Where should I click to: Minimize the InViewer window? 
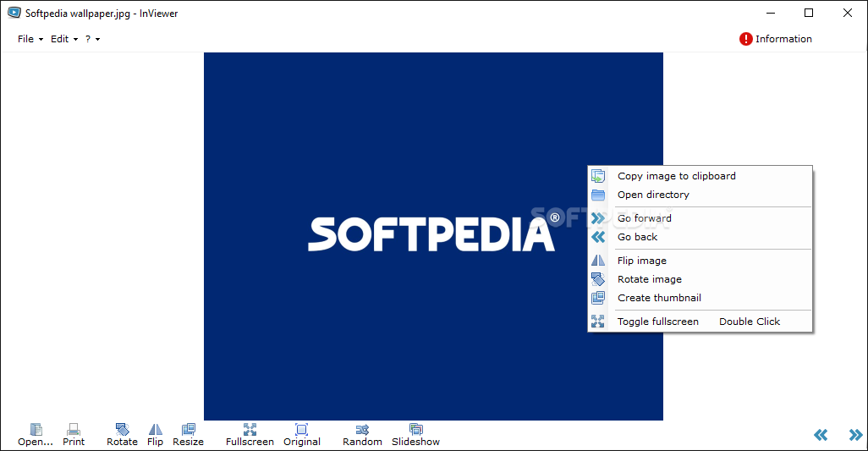(771, 13)
